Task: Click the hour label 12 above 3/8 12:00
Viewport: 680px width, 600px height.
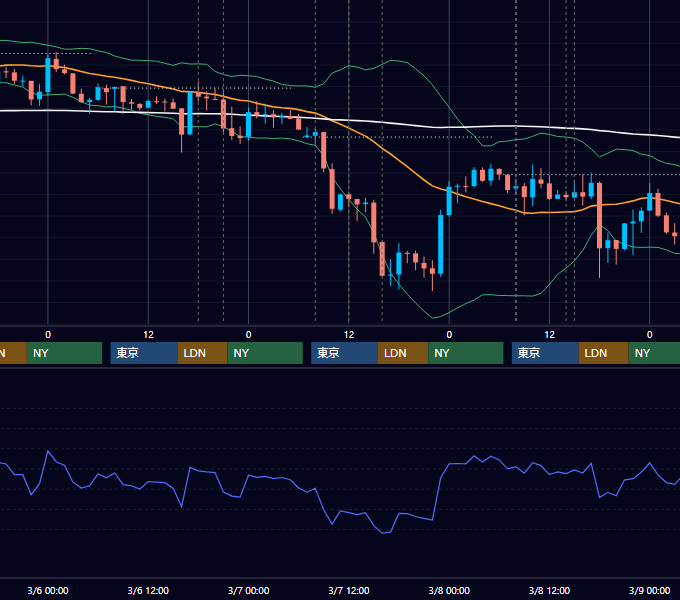Action: click(549, 335)
